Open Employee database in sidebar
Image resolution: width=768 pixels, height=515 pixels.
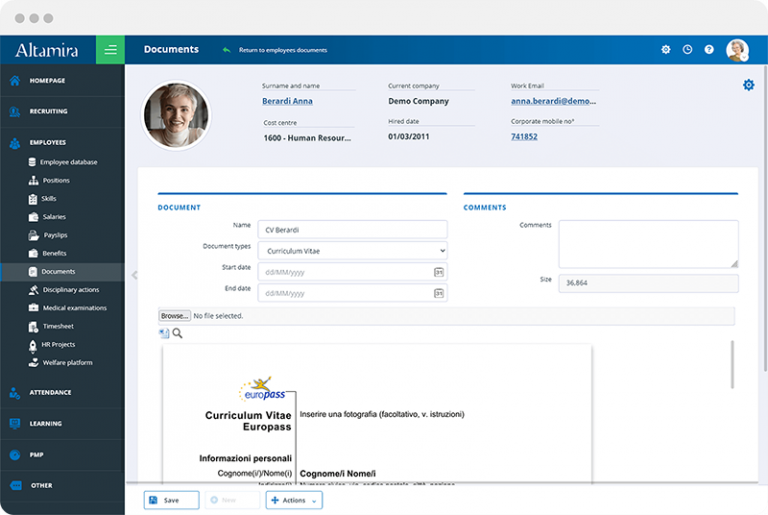[69, 162]
